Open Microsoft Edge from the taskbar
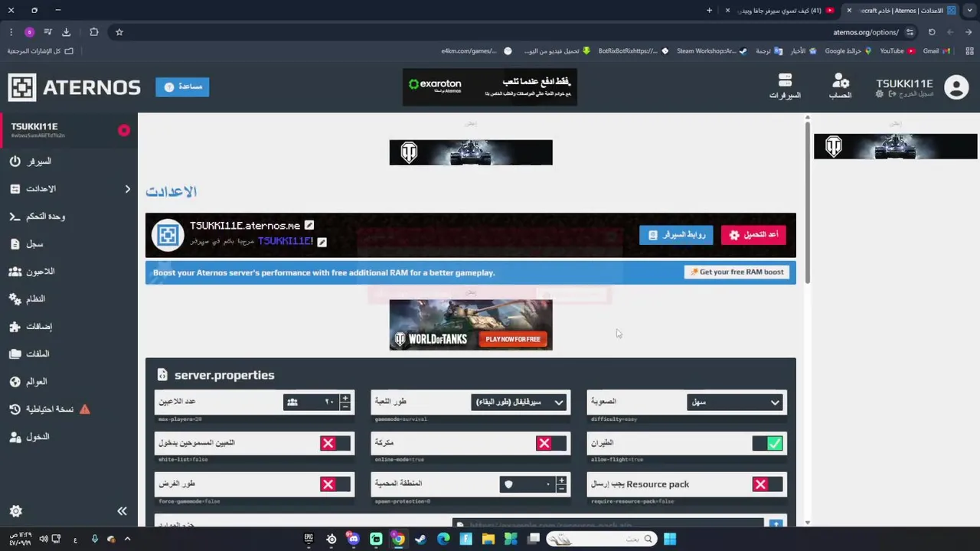980x551 pixels. point(443,540)
